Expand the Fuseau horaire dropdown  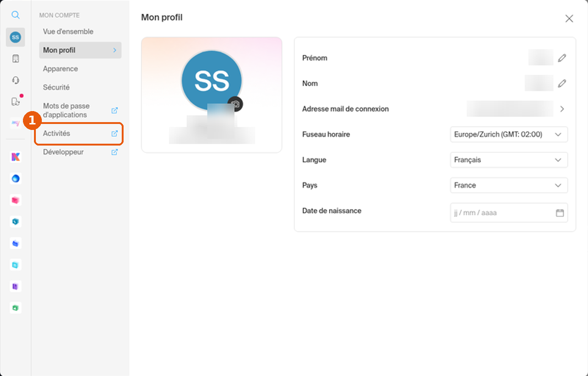pyautogui.click(x=509, y=135)
